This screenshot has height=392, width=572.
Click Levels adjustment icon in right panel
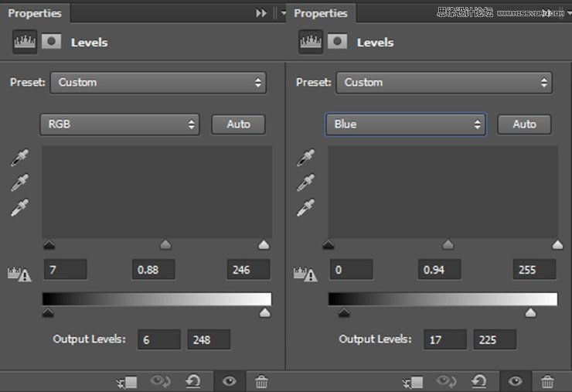pyautogui.click(x=311, y=42)
